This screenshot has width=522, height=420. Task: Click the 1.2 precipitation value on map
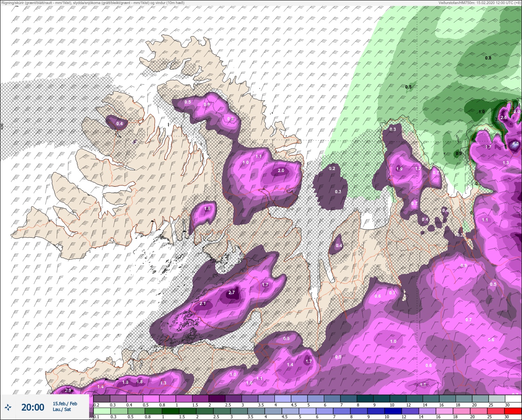click(418, 168)
